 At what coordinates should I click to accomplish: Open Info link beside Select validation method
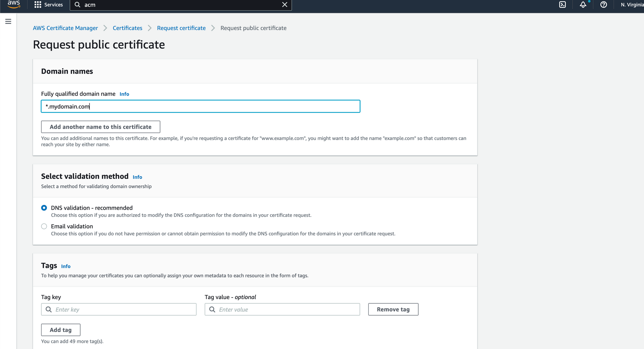[x=137, y=177]
